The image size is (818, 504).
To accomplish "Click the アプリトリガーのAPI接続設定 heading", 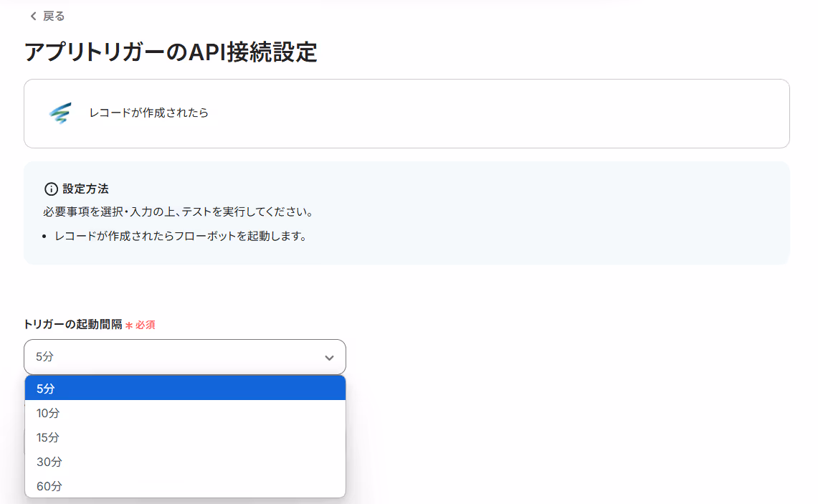I will [171, 52].
